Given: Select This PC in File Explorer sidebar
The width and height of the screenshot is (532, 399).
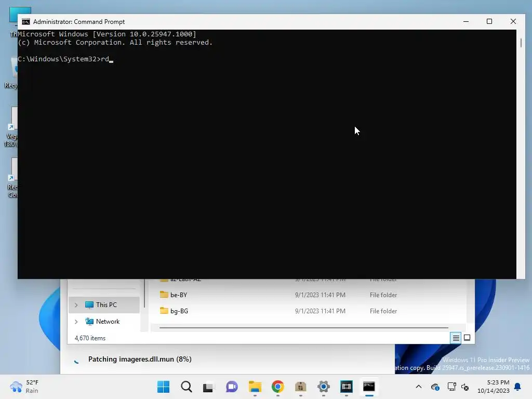Looking at the screenshot, I should pyautogui.click(x=104, y=304).
